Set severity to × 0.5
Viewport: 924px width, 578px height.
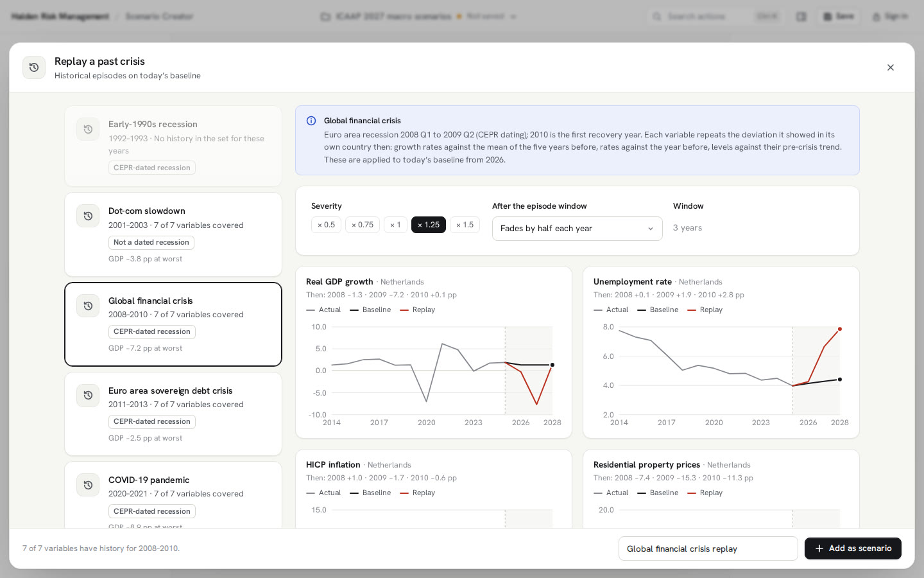(x=326, y=225)
